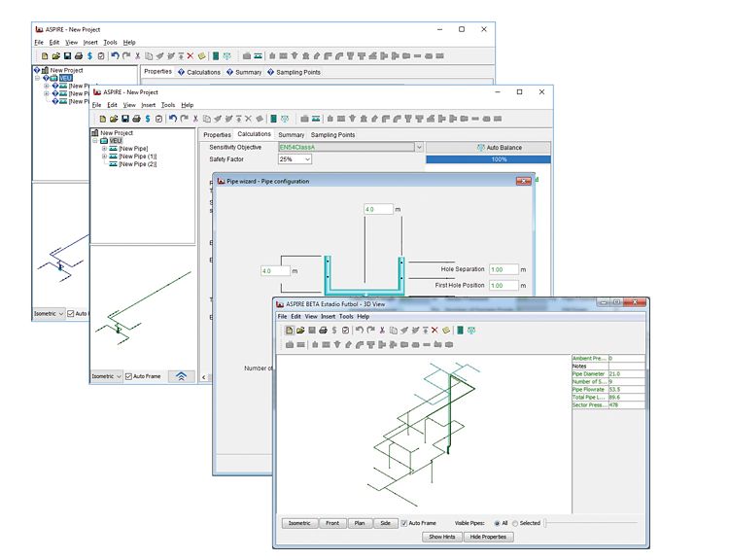Image resolution: width=729 pixels, height=560 pixels.
Task: Open the Sensitivity Objective dropdown
Action: 419,147
